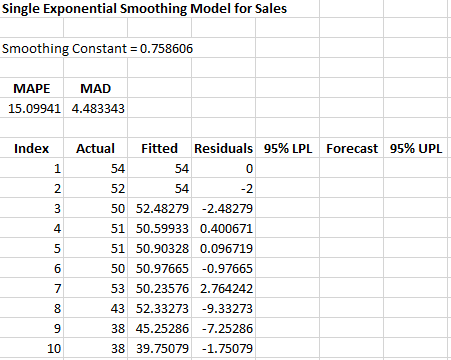Select the residual cell 0.400671
The height and width of the screenshot is (360, 451).
tap(224, 229)
